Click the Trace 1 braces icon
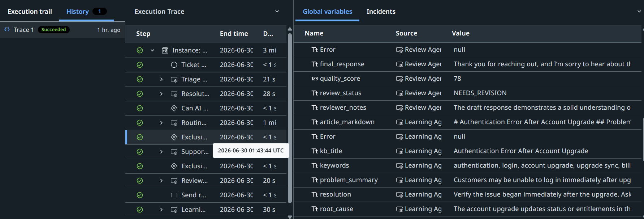The image size is (644, 219). click(7, 30)
